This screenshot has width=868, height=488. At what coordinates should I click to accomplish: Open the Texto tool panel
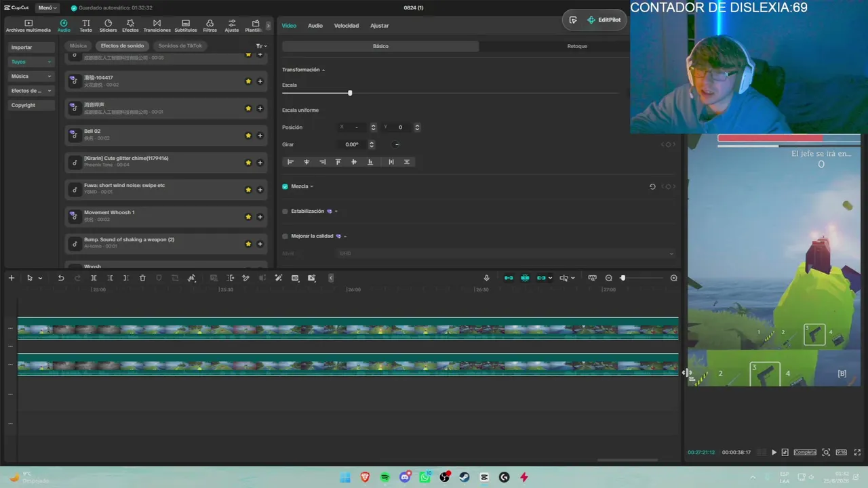click(x=85, y=26)
